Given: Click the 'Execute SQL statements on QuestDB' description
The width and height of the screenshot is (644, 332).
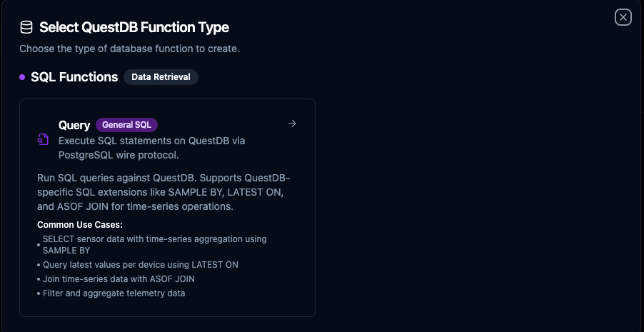Looking at the screenshot, I should (x=151, y=141).
